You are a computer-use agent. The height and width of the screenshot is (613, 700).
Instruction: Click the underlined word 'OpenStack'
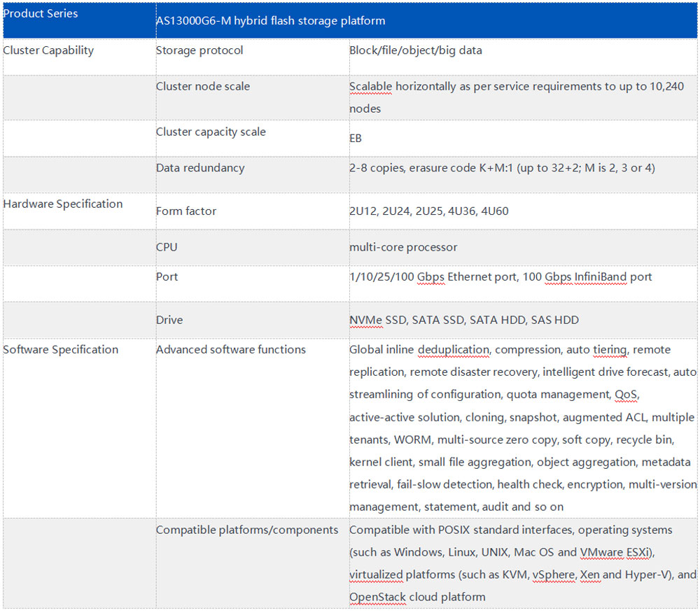(x=378, y=598)
